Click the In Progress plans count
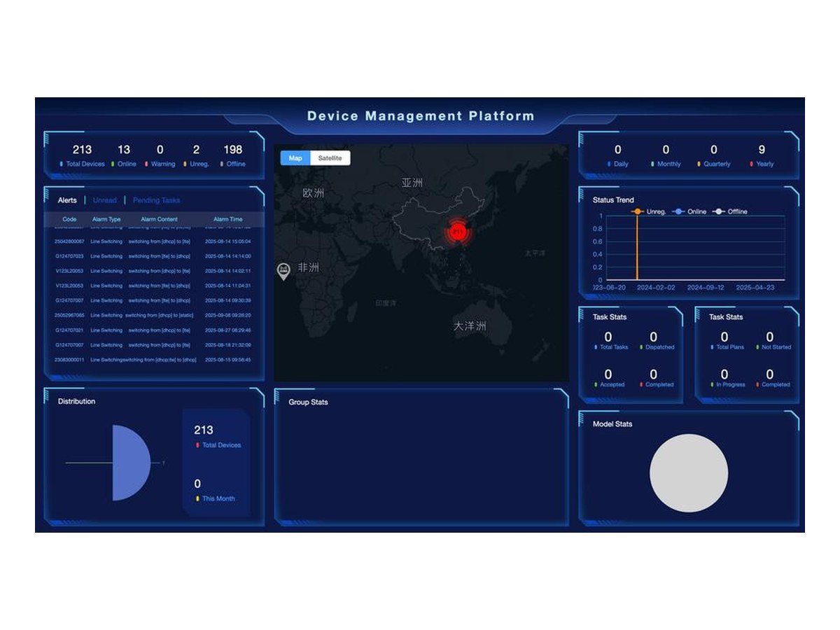 [724, 374]
